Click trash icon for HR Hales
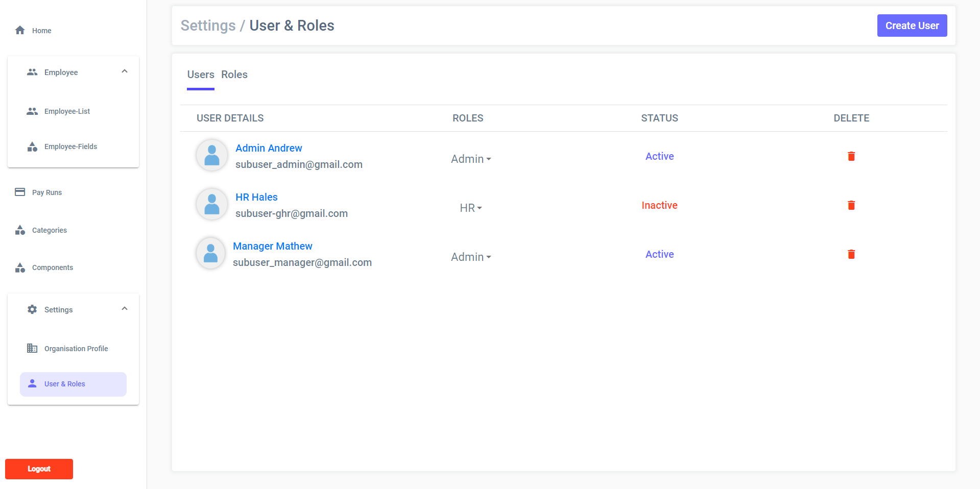 [851, 205]
